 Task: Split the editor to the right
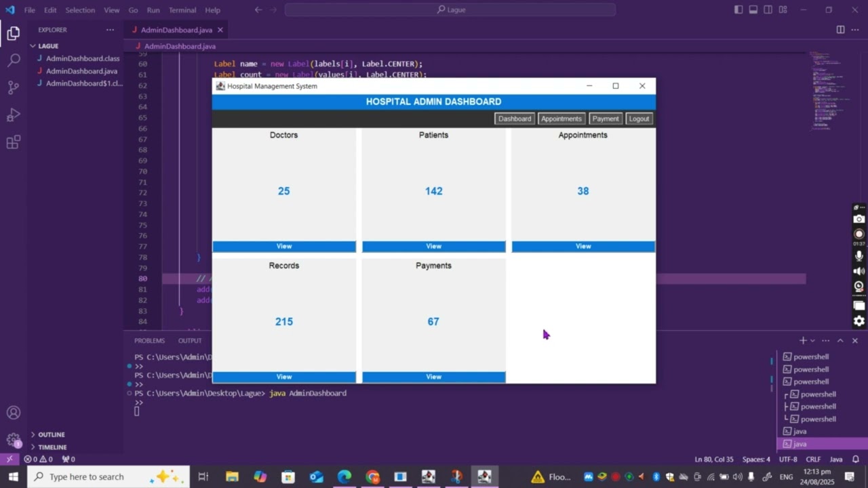pyautogui.click(x=840, y=30)
